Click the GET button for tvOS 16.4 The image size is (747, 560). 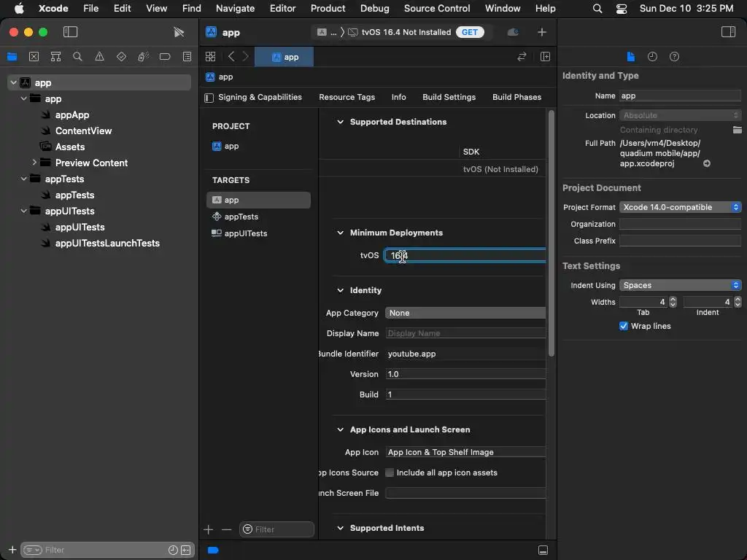[469, 32]
